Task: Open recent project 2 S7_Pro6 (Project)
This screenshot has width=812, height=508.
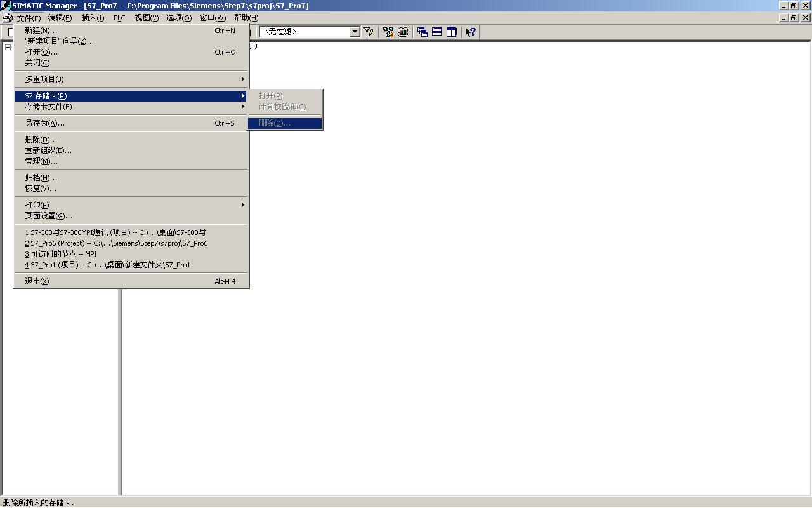Action: [x=131, y=243]
